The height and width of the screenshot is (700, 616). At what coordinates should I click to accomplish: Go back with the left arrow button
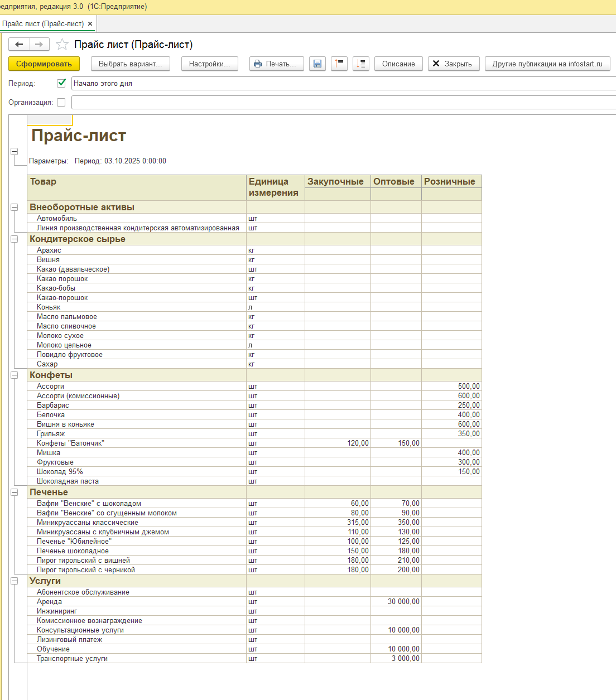tap(19, 44)
